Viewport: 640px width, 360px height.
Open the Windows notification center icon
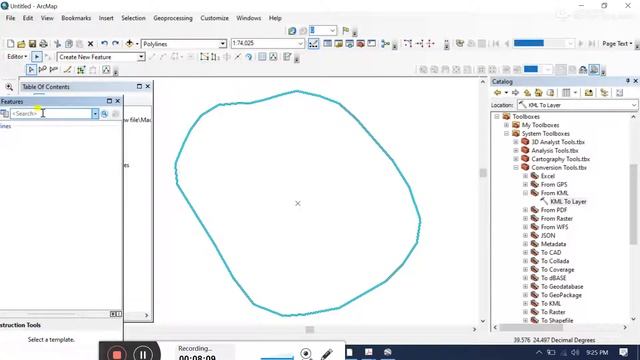[624, 352]
